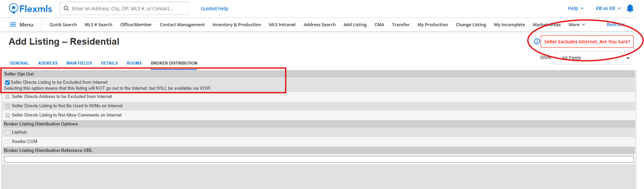
Task: Open the KB as KB account dropdown
Action: coord(608,8)
